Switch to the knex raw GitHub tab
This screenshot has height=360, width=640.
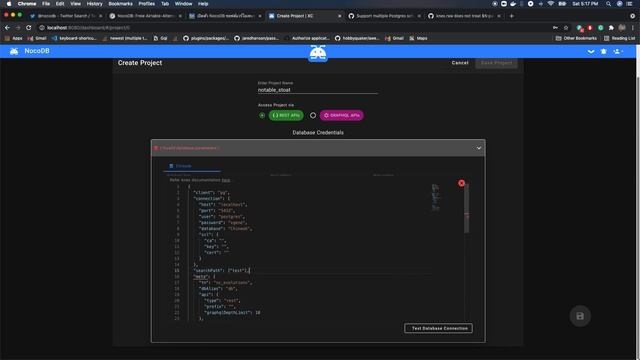coord(464,16)
